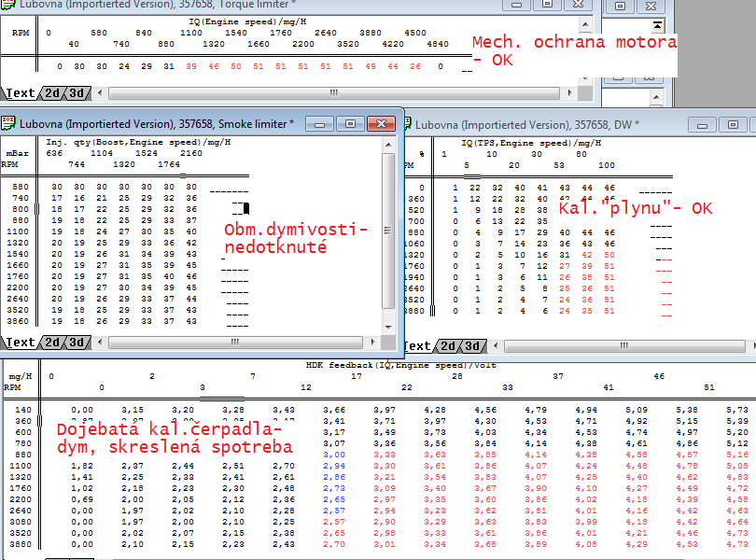Maximize the Smoke limiter window

tap(351, 124)
